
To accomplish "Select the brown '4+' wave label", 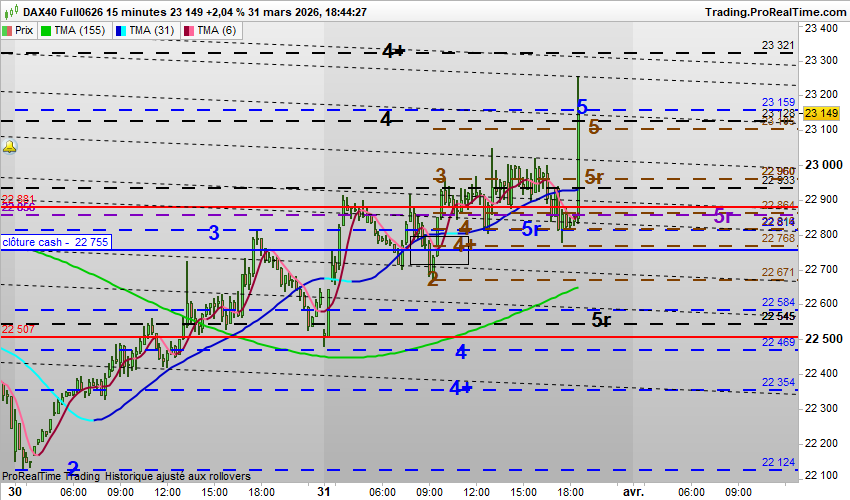I will [x=464, y=245].
